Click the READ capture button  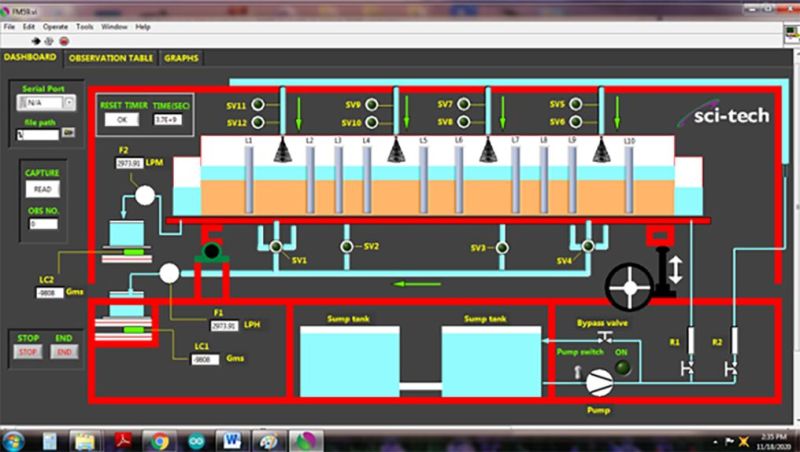(43, 188)
